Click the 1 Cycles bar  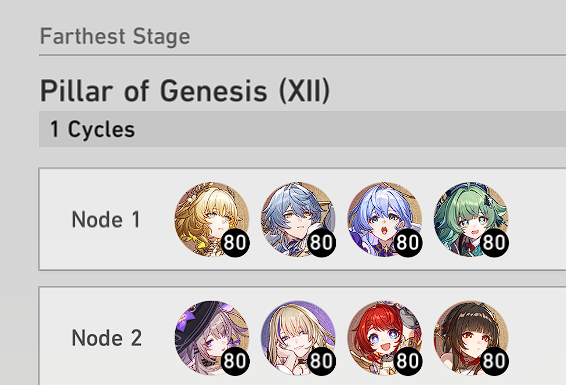pyautogui.click(x=302, y=129)
